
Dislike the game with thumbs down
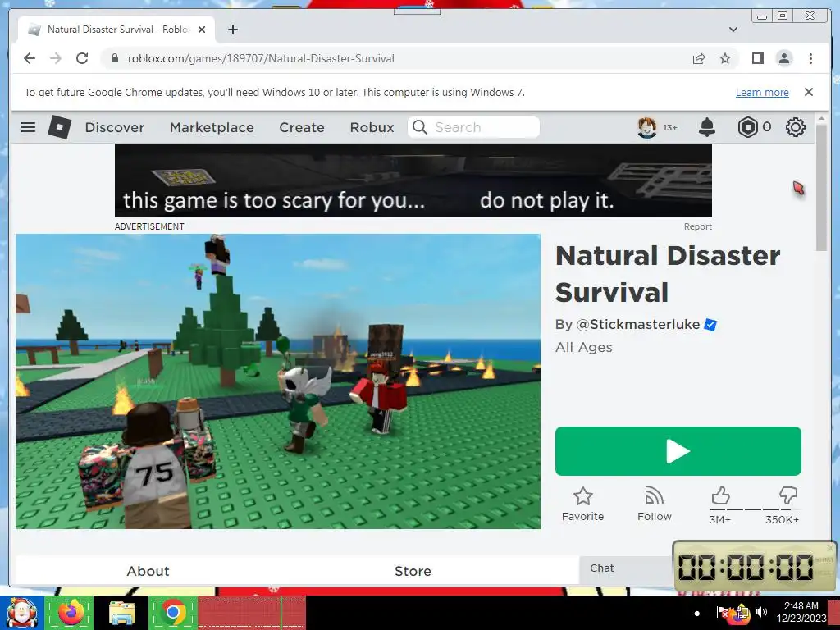[x=788, y=495]
